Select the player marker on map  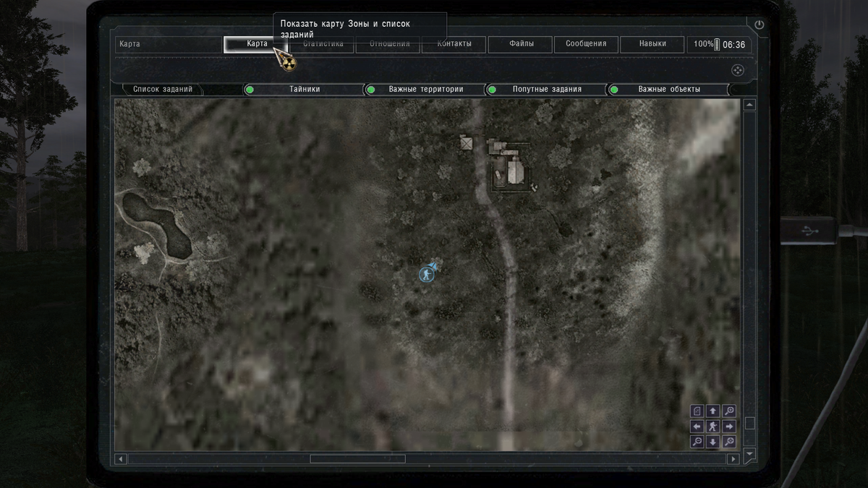427,274
